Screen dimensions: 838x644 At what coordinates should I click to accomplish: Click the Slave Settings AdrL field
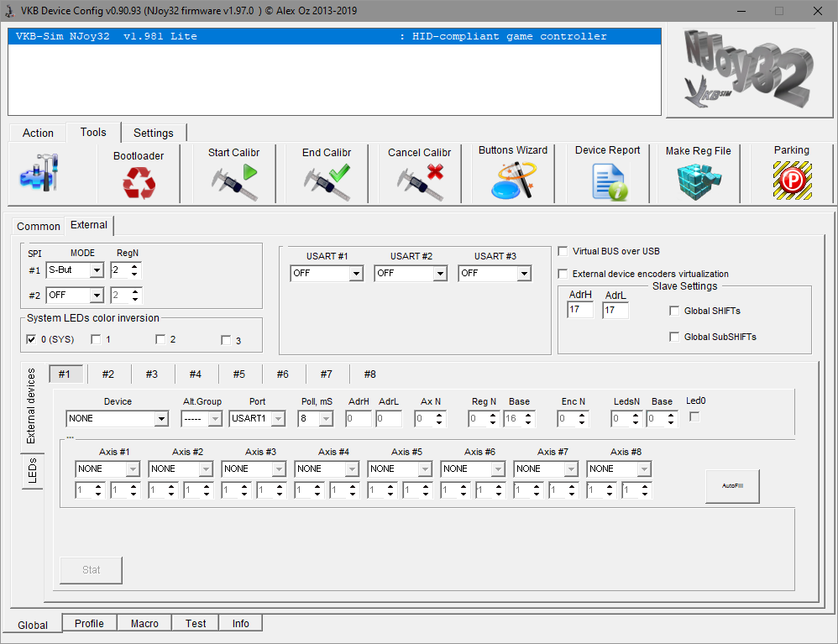coord(615,310)
